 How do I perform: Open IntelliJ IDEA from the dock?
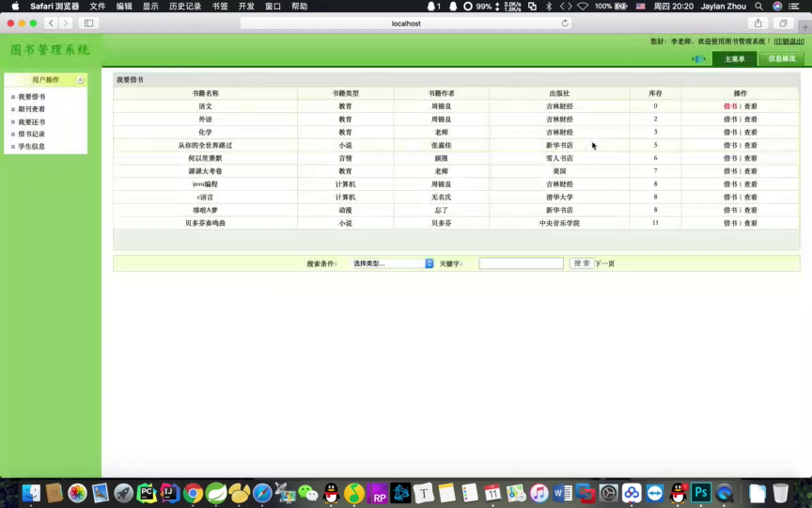point(169,493)
